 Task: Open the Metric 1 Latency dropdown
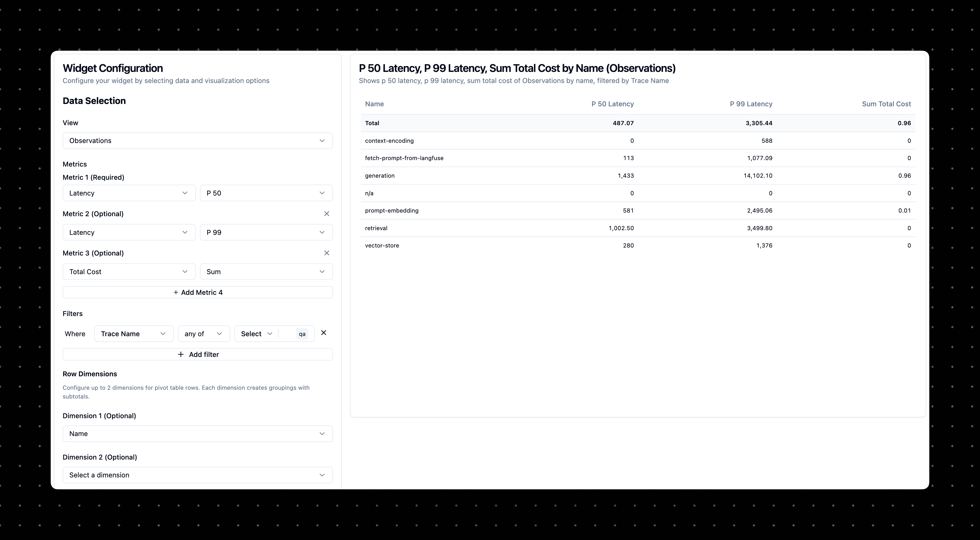129,193
